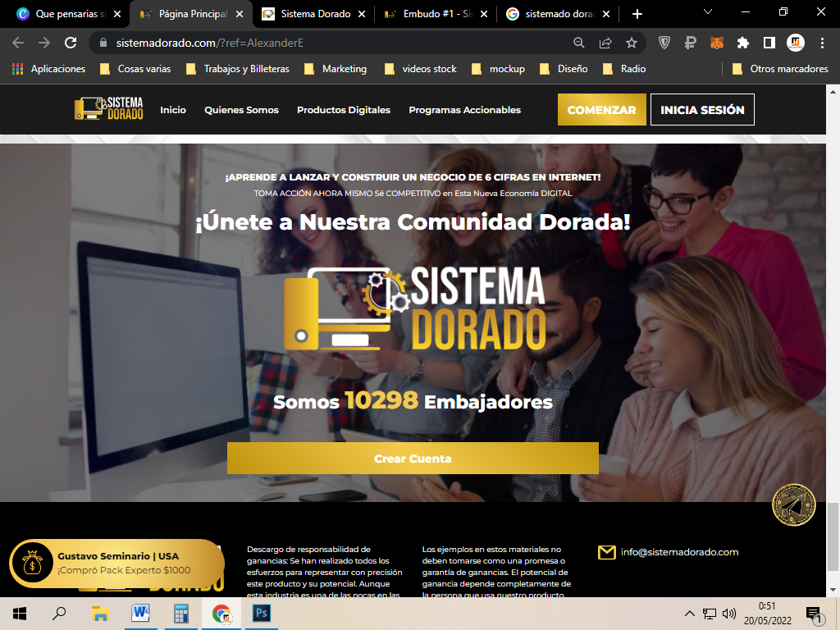Click the round Telegram floating badge

[x=793, y=505]
